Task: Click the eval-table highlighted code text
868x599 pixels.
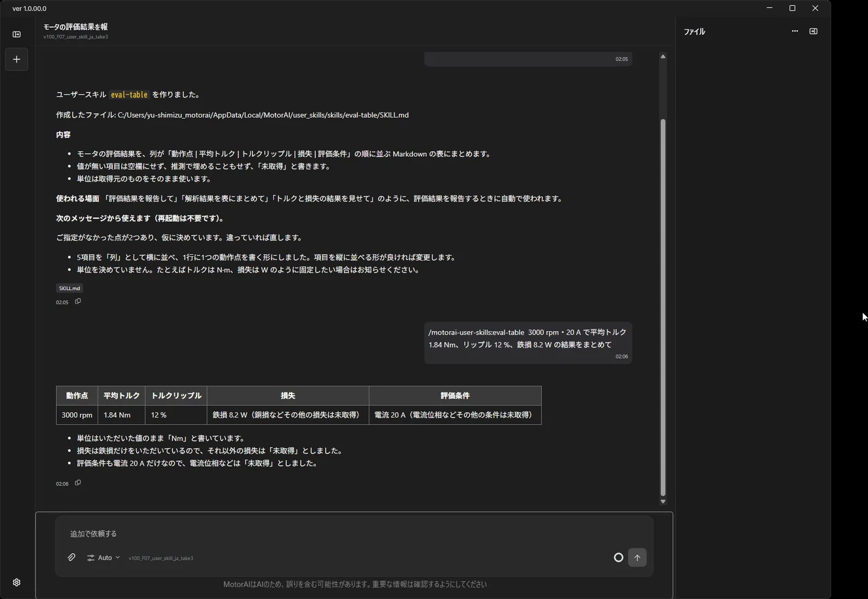Action: point(129,95)
